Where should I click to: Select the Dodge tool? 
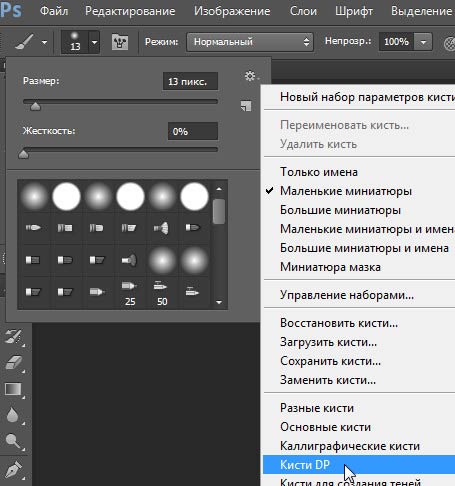click(13, 441)
